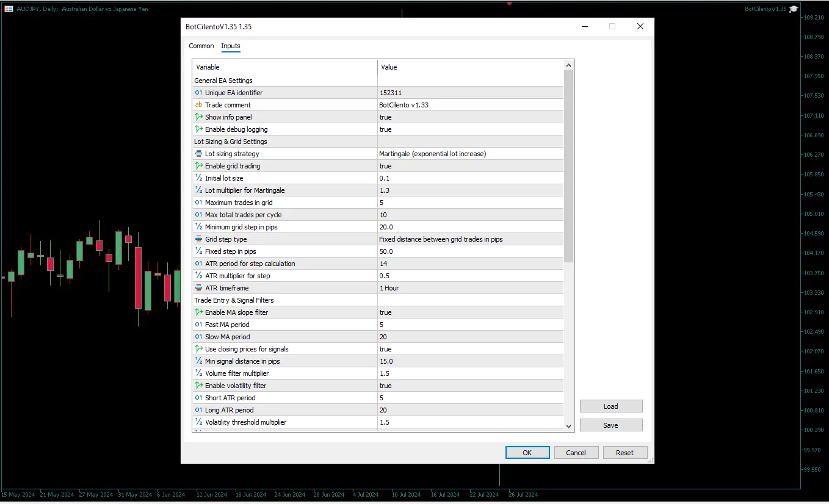This screenshot has height=504, width=829.
Task: Edit the Trade comment value BotCilento v1.33
Action: [x=471, y=105]
